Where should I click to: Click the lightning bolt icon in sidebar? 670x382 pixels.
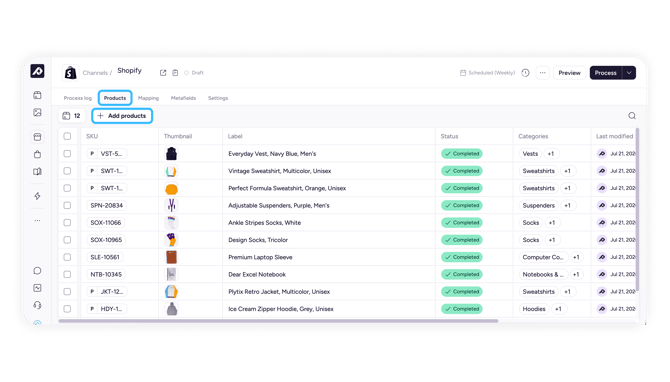coord(38,196)
